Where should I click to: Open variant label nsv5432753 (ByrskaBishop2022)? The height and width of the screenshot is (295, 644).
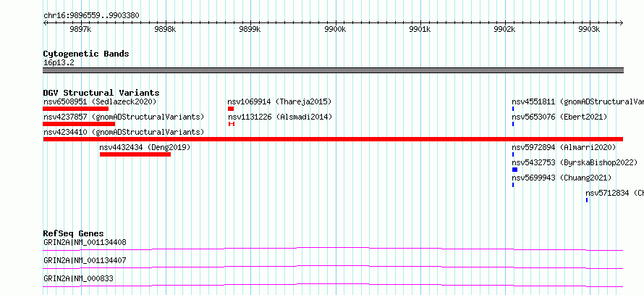point(575,162)
